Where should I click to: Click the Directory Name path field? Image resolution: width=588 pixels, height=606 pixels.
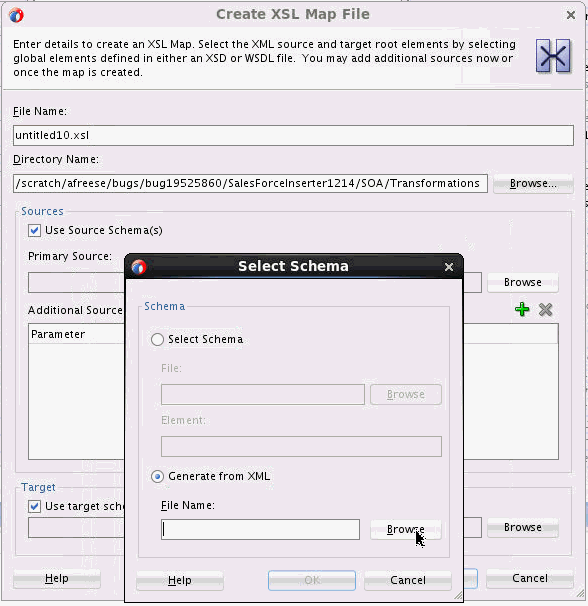coord(250,183)
